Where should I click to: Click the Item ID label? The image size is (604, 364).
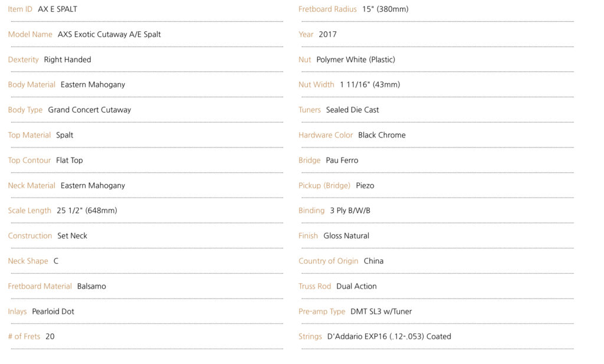tap(20, 9)
